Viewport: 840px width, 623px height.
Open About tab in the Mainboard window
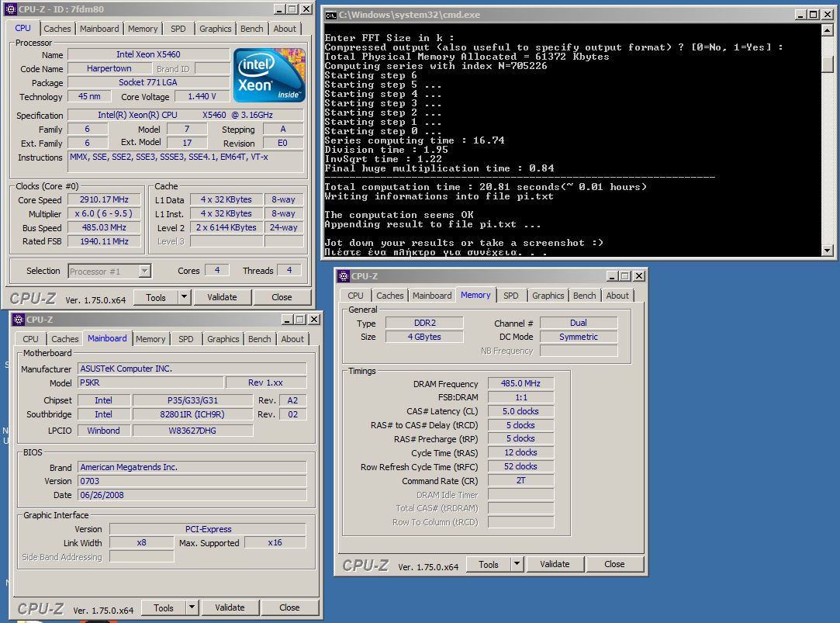[x=292, y=339]
